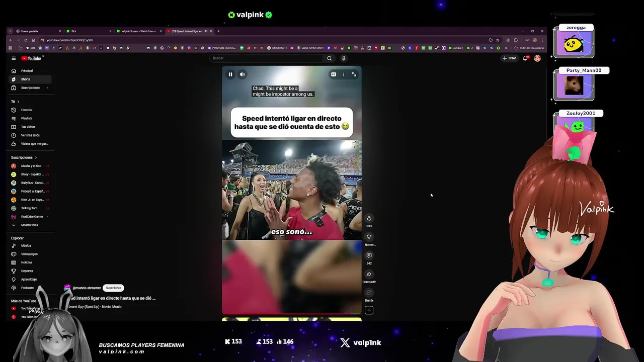Screen dimensions: 644x362
Task: Open the tab search dropdown arrow
Action: (x=10, y=31)
